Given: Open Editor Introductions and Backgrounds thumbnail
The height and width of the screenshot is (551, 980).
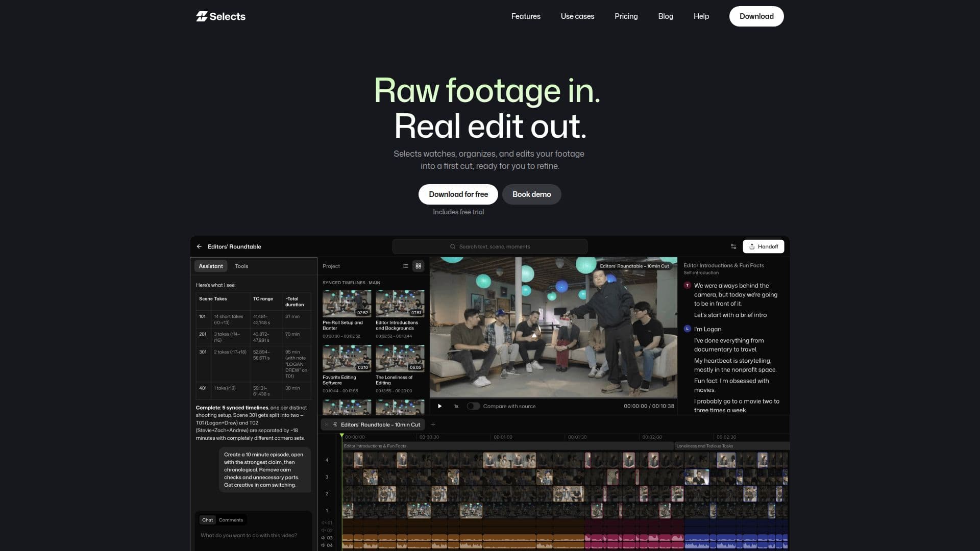Looking at the screenshot, I should point(400,304).
